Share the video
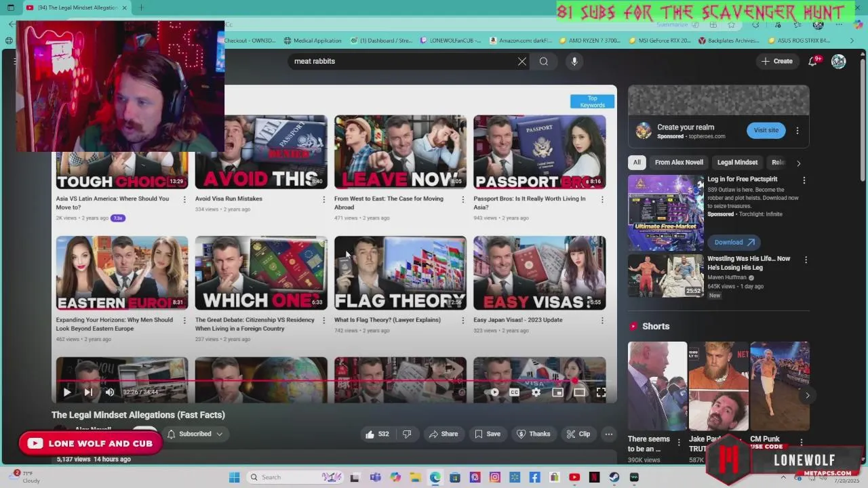868x488 pixels. pyautogui.click(x=443, y=434)
